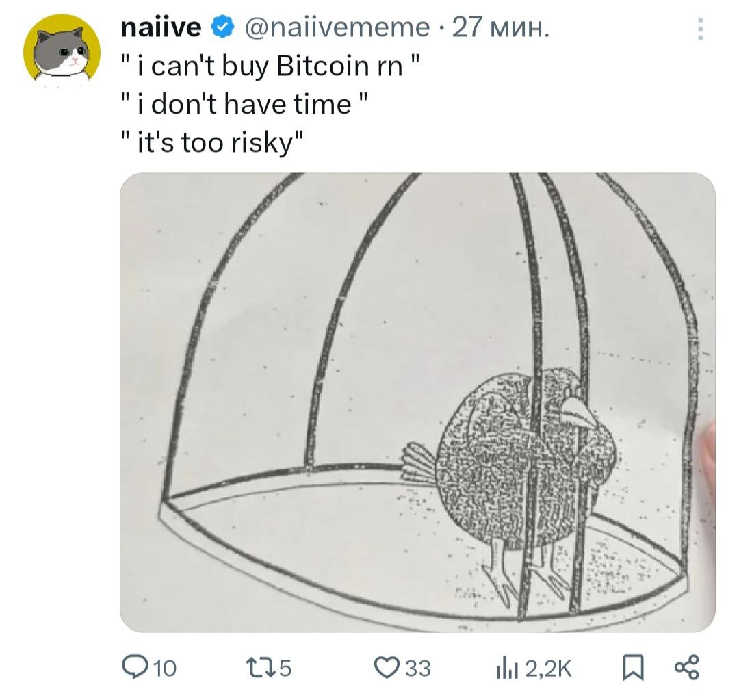This screenshot has width=739, height=700.
Task: Click the repost count 5
Action: click(x=286, y=667)
